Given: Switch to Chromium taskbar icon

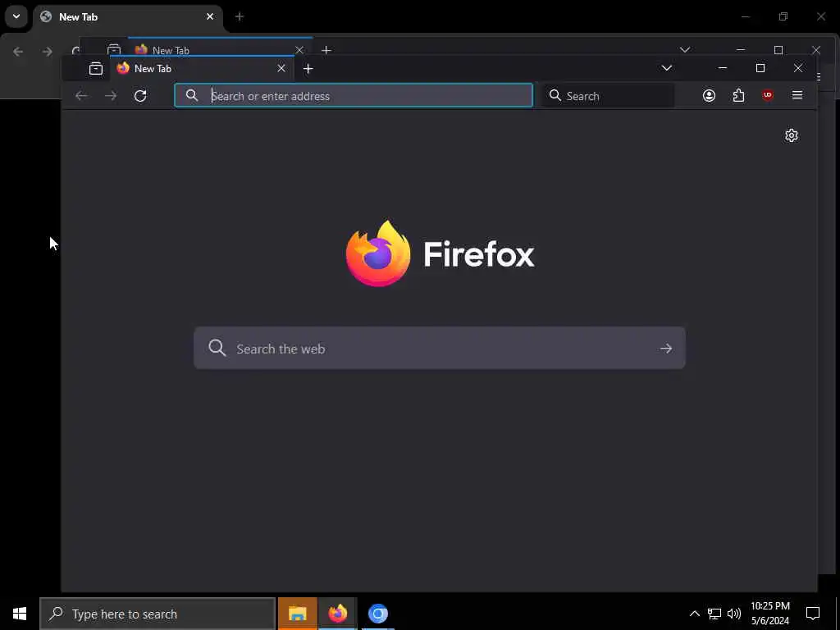Looking at the screenshot, I should coord(377,614).
